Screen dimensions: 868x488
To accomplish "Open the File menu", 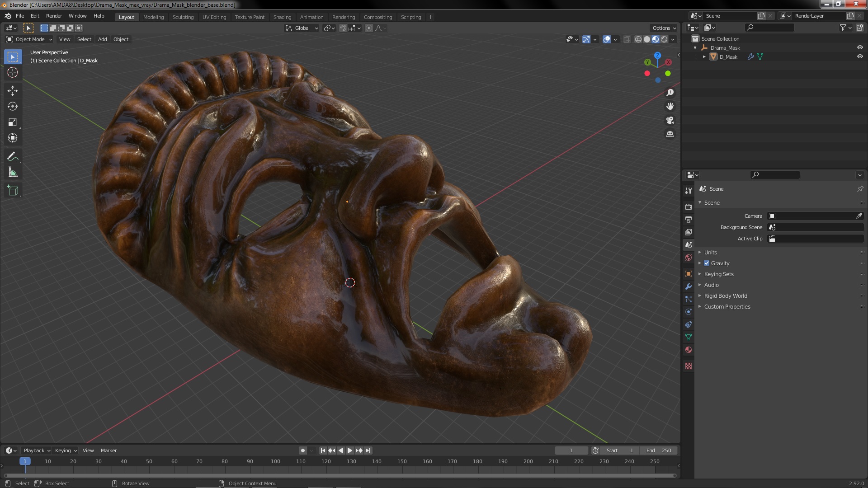I will 20,16.
